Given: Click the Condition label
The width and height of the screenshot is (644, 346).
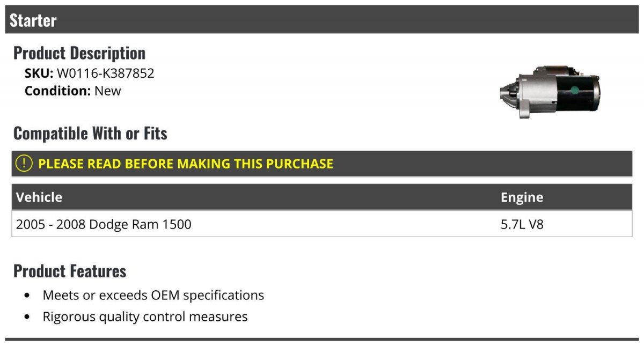Looking at the screenshot, I should coord(58,91).
